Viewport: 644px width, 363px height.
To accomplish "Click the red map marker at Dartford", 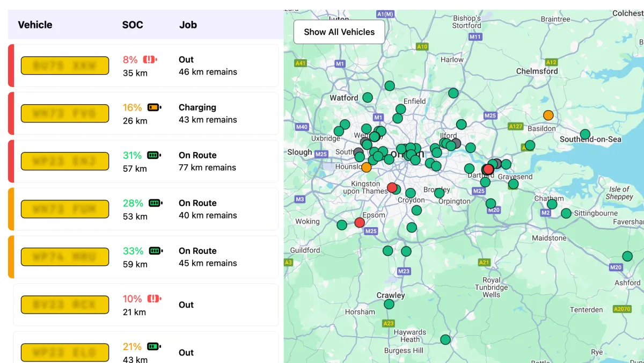I will (x=488, y=170).
